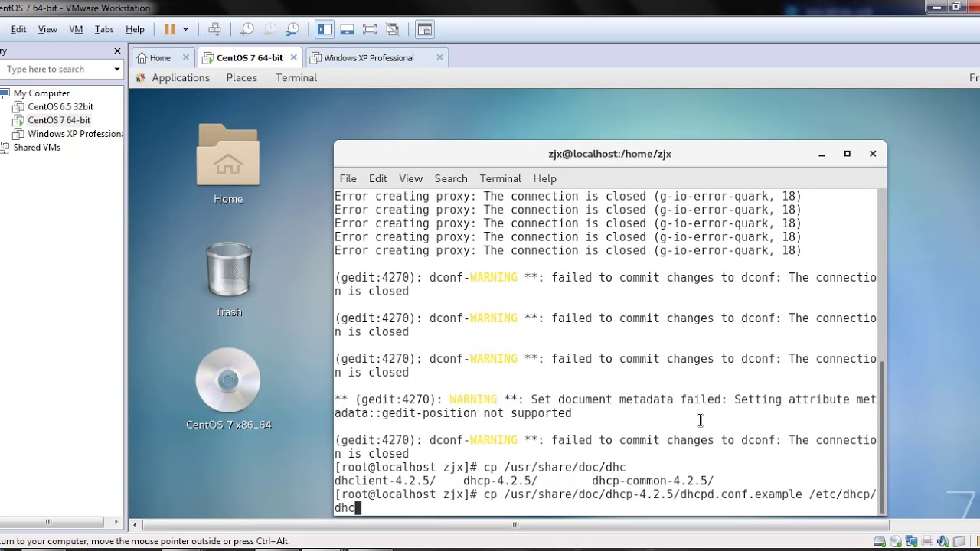Select CentOS 6.5 32bit in library
This screenshot has height=551, width=980.
(60, 107)
